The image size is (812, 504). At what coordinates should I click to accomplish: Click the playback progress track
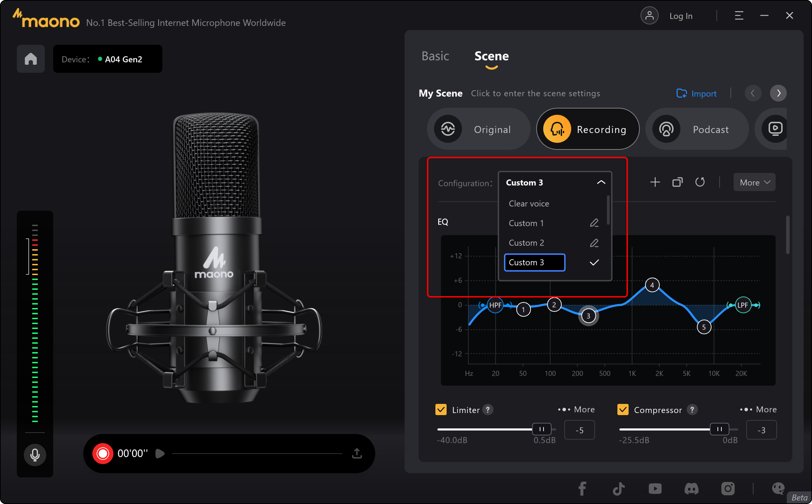(x=257, y=454)
